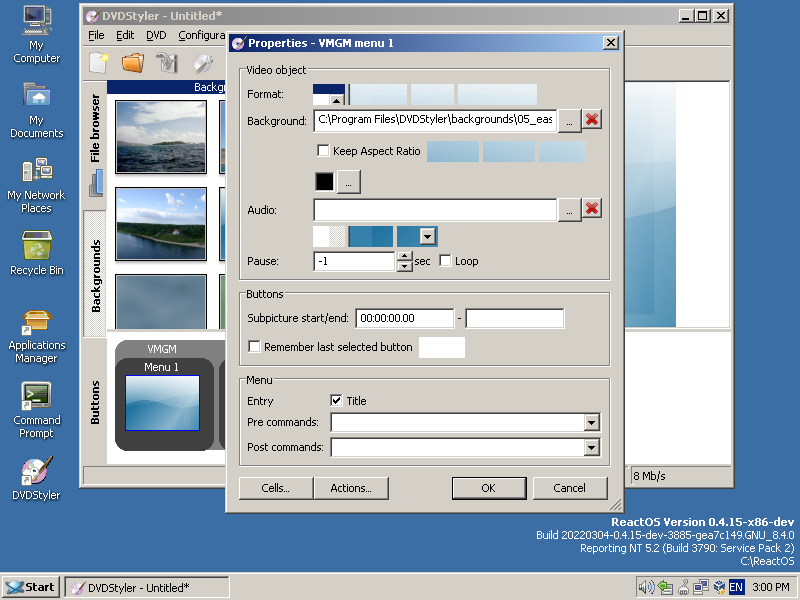The height and width of the screenshot is (600, 800).
Task: Switch to the Buttons tab
Action: [95, 402]
